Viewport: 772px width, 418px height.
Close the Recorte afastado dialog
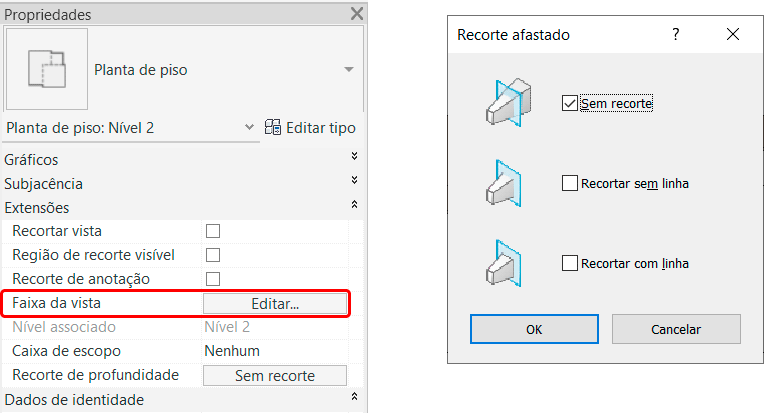pyautogui.click(x=733, y=34)
